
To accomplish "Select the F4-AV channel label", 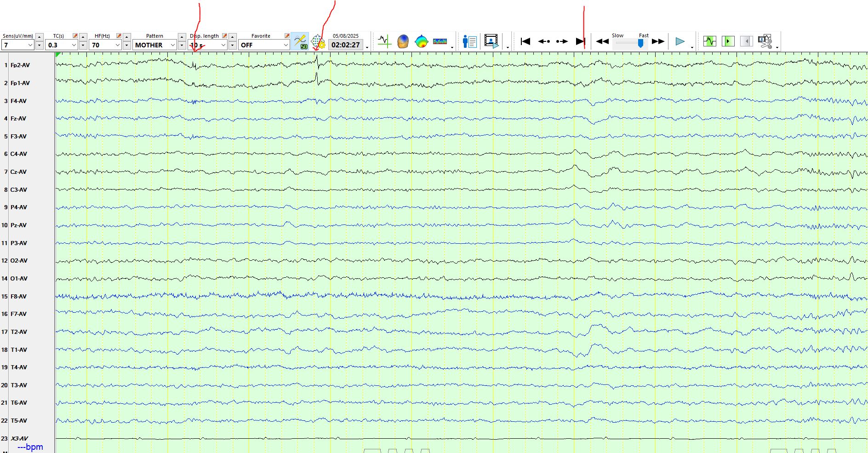I will click(18, 101).
